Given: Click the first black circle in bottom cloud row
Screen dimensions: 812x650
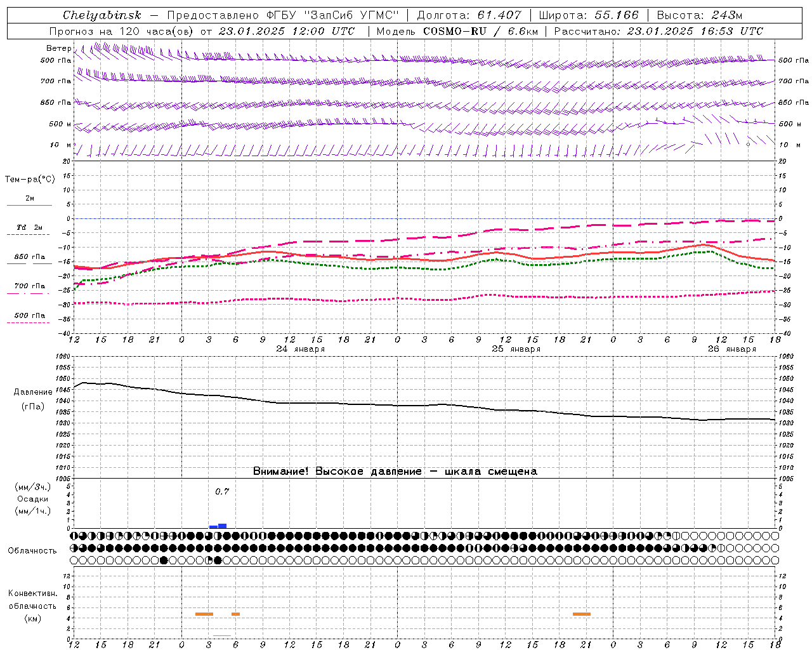Looking at the screenshot, I should click(x=164, y=560).
